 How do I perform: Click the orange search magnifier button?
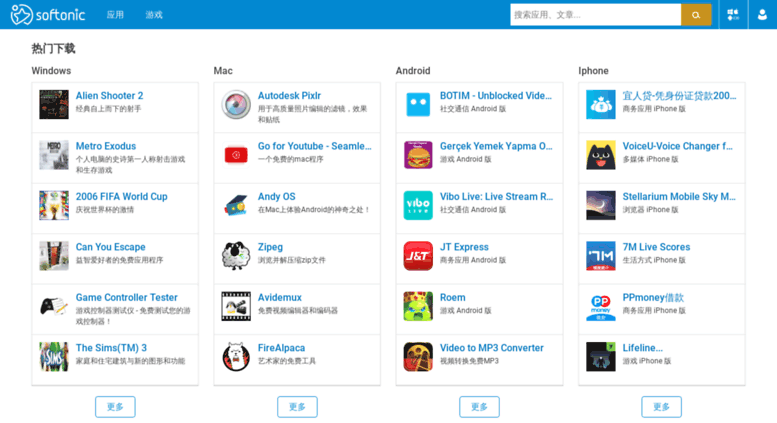click(696, 15)
